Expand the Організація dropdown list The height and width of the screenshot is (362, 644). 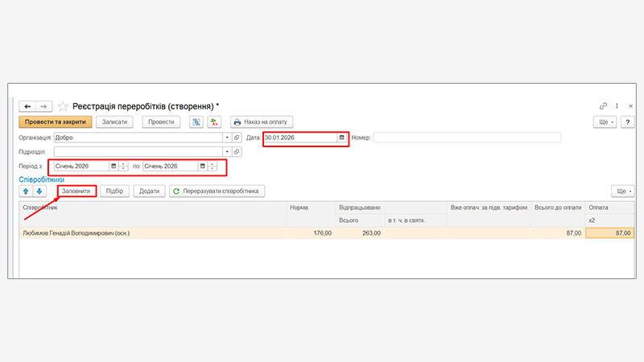228,138
